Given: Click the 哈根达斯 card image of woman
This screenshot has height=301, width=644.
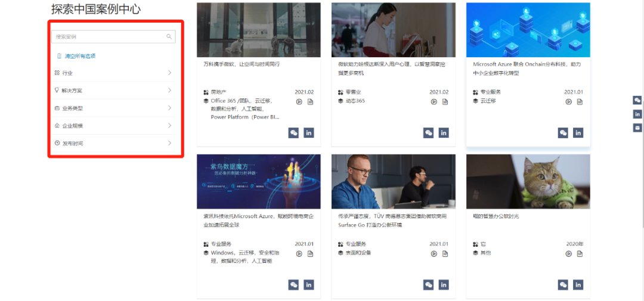Looking at the screenshot, I should click(394, 30).
